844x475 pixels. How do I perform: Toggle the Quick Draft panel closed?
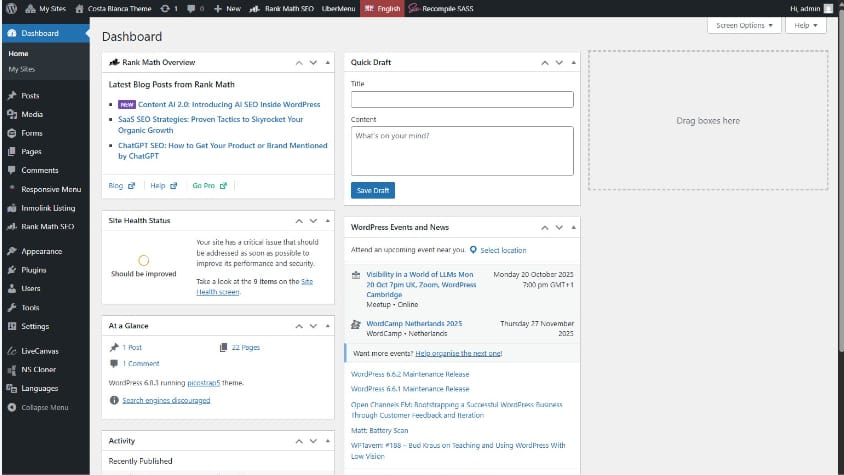[573, 62]
